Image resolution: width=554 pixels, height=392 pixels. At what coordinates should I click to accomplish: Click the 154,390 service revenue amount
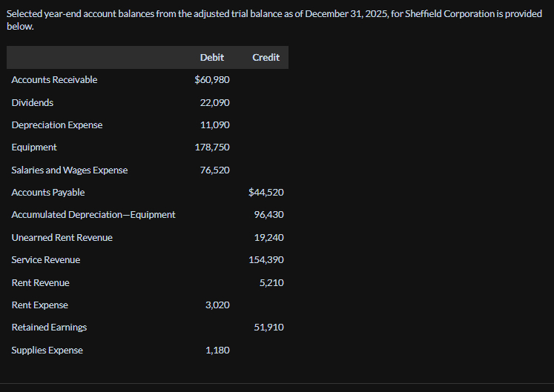[266, 260]
